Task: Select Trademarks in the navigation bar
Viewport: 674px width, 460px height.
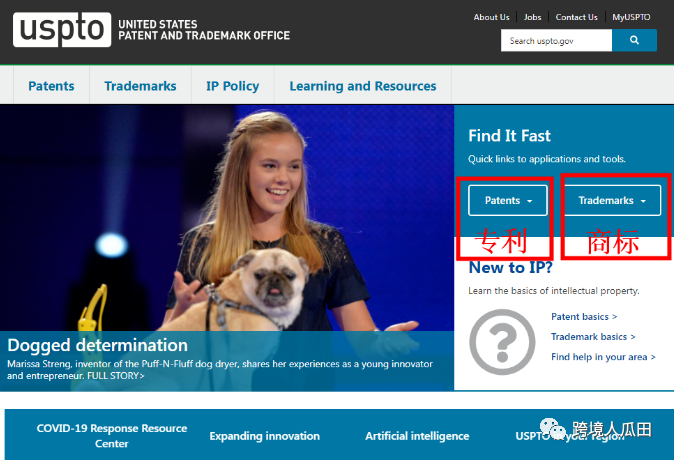Action: pos(140,86)
